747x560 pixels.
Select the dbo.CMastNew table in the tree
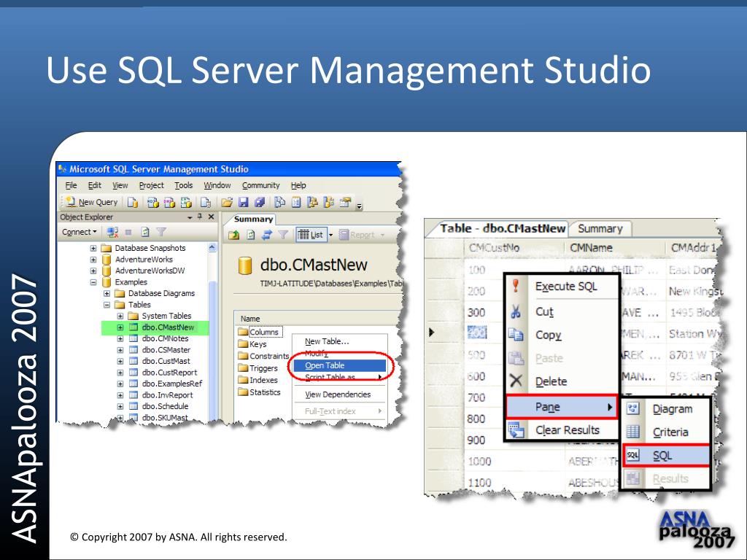[169, 327]
